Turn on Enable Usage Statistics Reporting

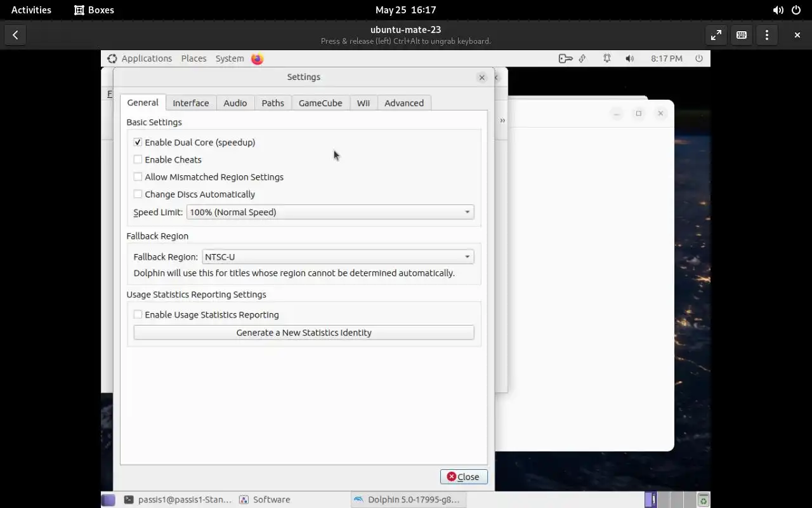point(138,314)
